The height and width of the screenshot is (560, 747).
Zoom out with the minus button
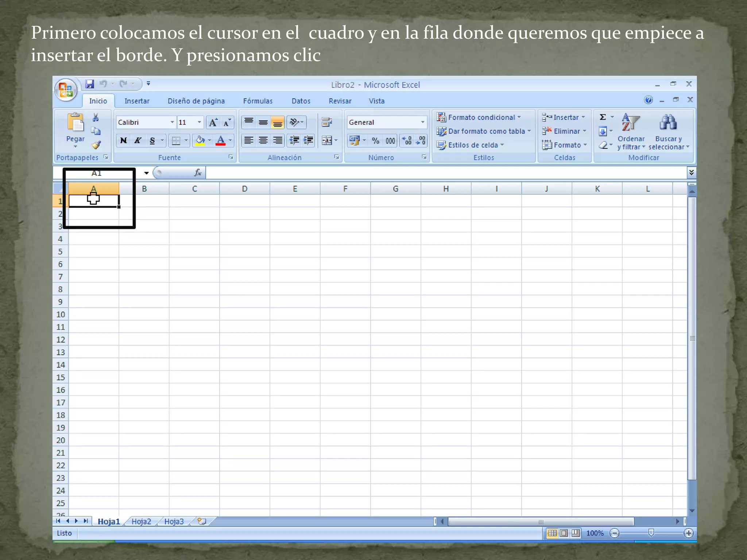click(615, 533)
